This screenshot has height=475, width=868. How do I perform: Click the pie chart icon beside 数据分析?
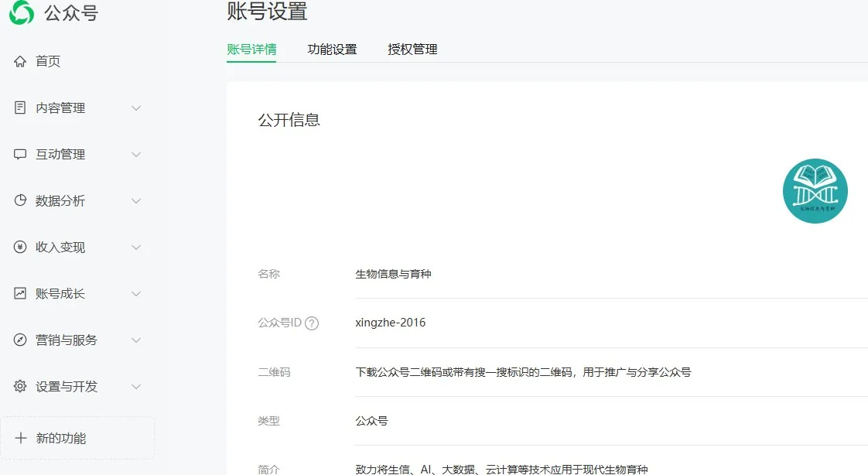click(20, 200)
